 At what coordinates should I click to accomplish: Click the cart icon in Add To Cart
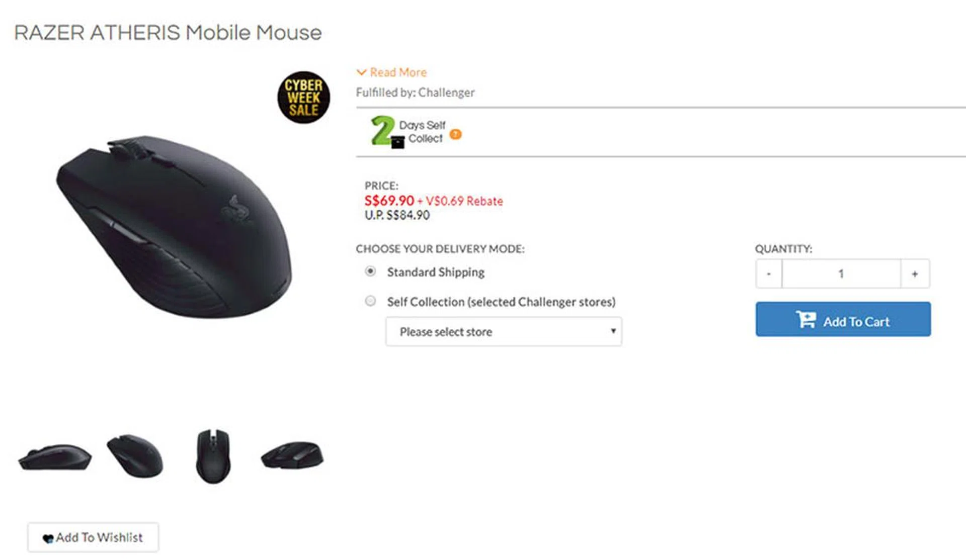coord(806,320)
